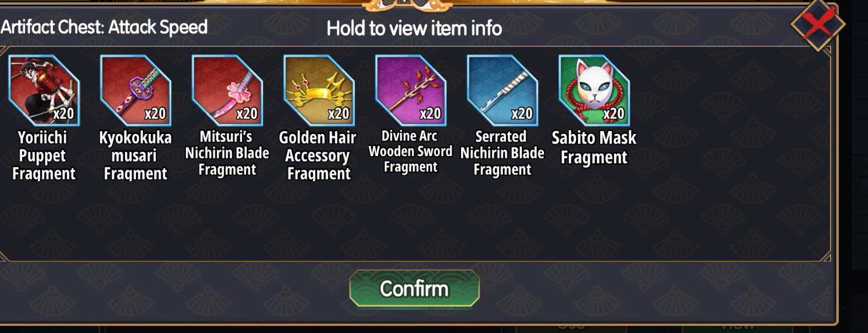868x333 pixels.
Task: Choose the Kyokokukamusari Fragment sword icon
Action: coord(136,91)
